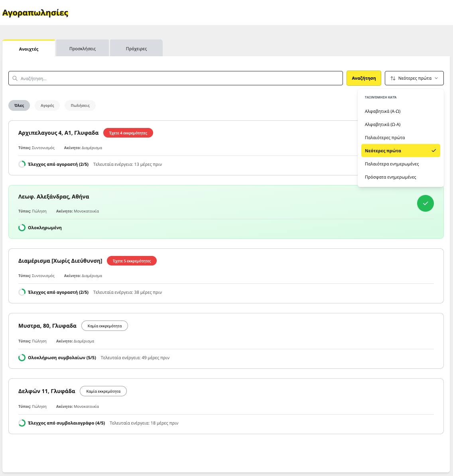Viewport: 453px width, 476px height.
Task: Open the Διαμέρισμα [Χωρίς Διεύθυνση] transaction
Action: [60, 261]
